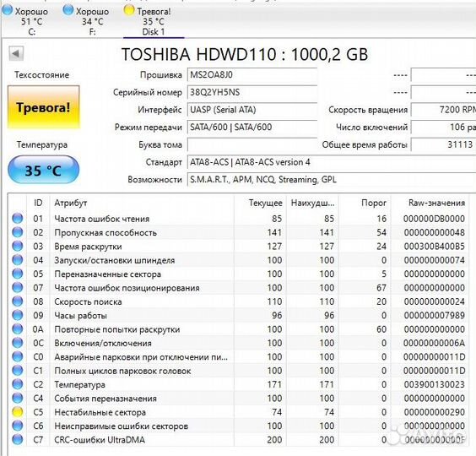Click the serial number field 38Q2YH5NS
The image size is (476, 456).
tap(252, 92)
